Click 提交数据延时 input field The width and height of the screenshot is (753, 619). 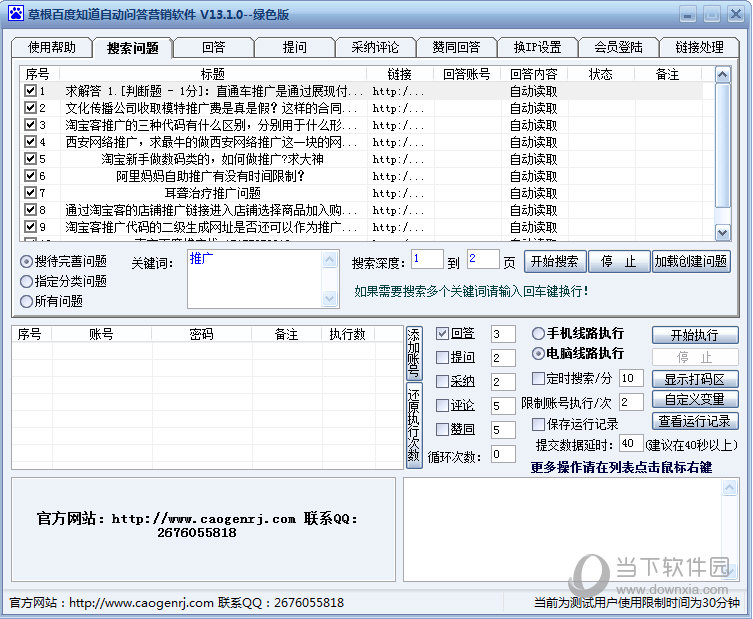coord(631,443)
